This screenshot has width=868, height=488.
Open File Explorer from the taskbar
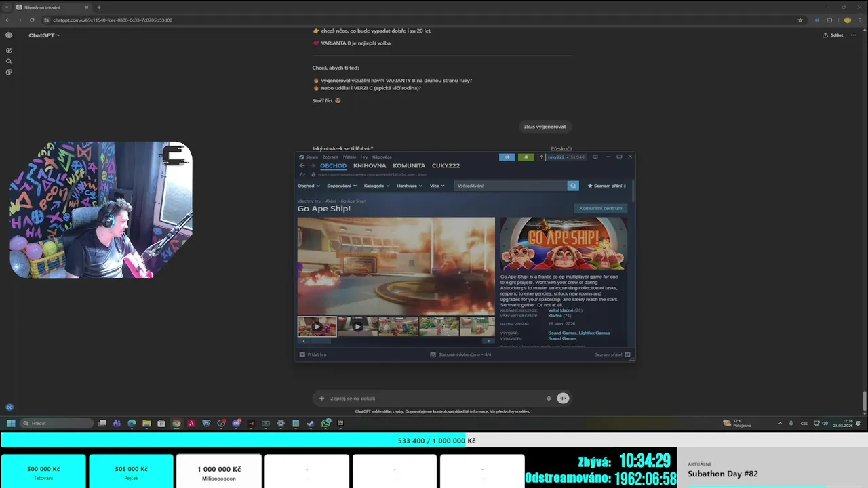point(146,423)
